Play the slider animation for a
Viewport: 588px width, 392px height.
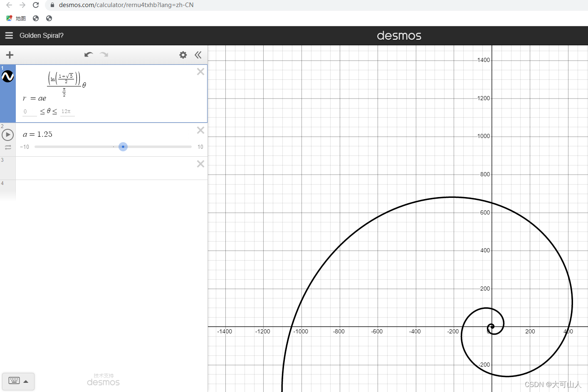click(x=8, y=135)
